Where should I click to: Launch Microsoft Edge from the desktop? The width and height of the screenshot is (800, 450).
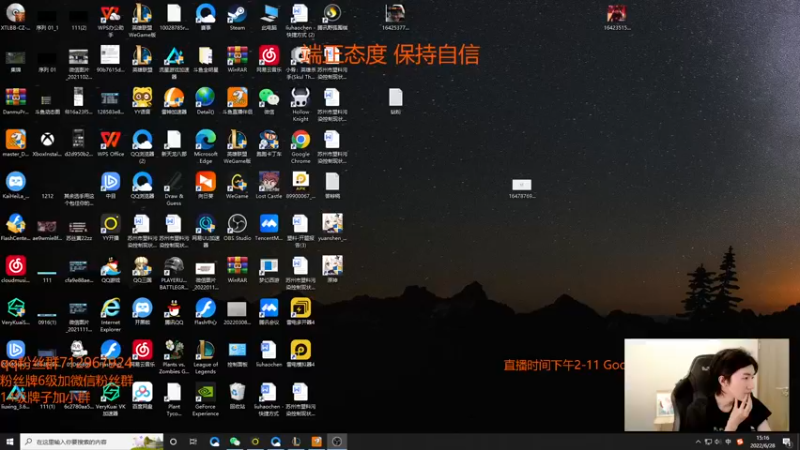tap(206, 146)
